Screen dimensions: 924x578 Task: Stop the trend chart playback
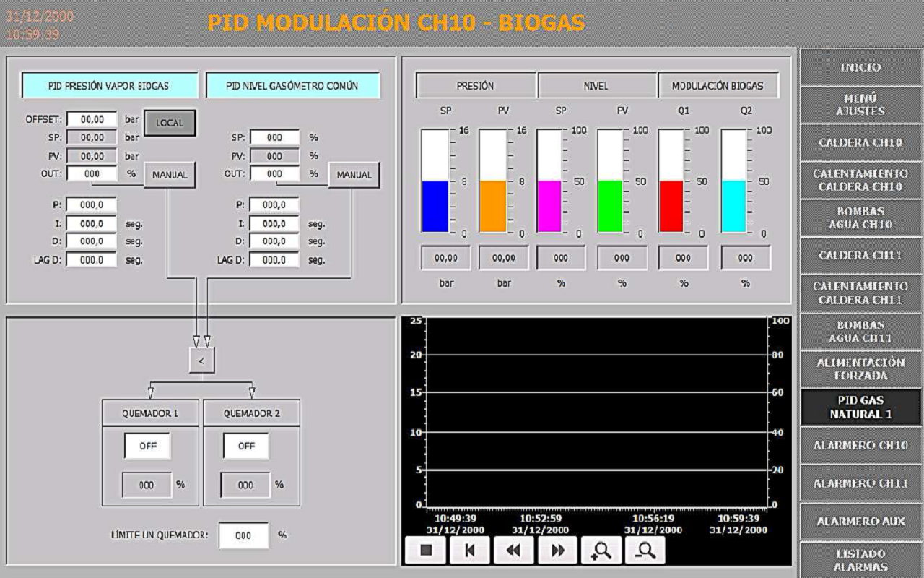click(x=426, y=549)
